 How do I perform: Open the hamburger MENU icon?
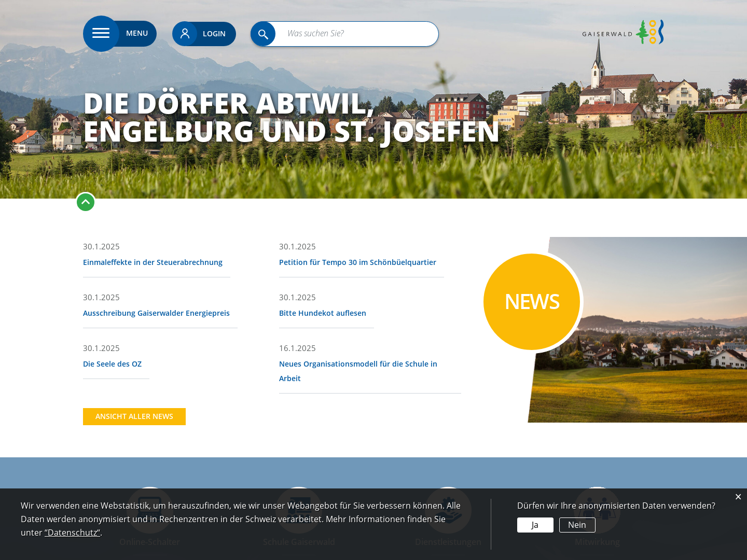101,34
